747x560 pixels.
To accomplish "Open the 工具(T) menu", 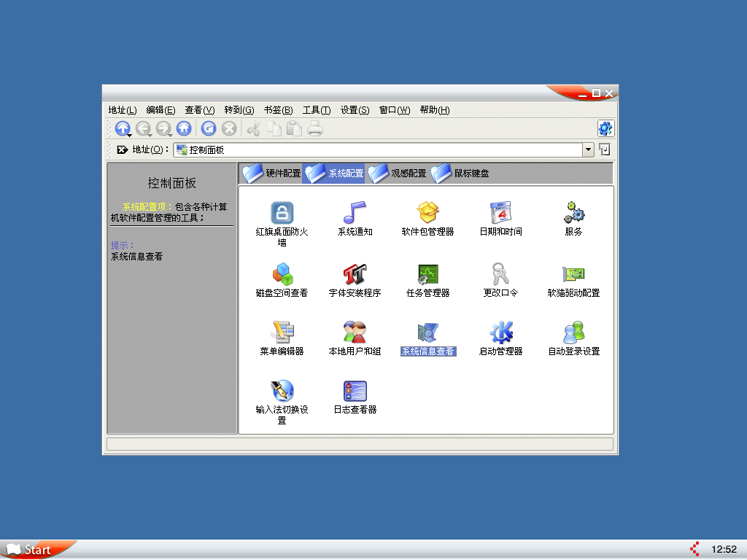I will click(317, 110).
